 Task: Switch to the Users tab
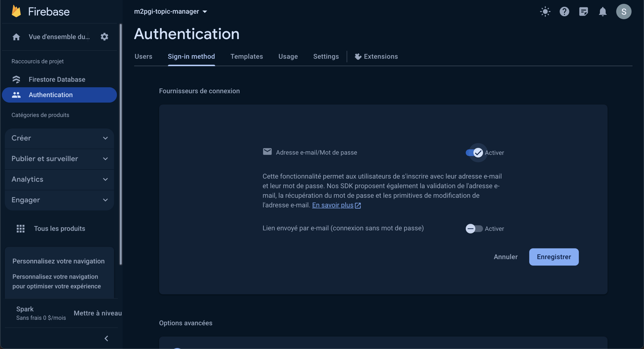(x=143, y=57)
